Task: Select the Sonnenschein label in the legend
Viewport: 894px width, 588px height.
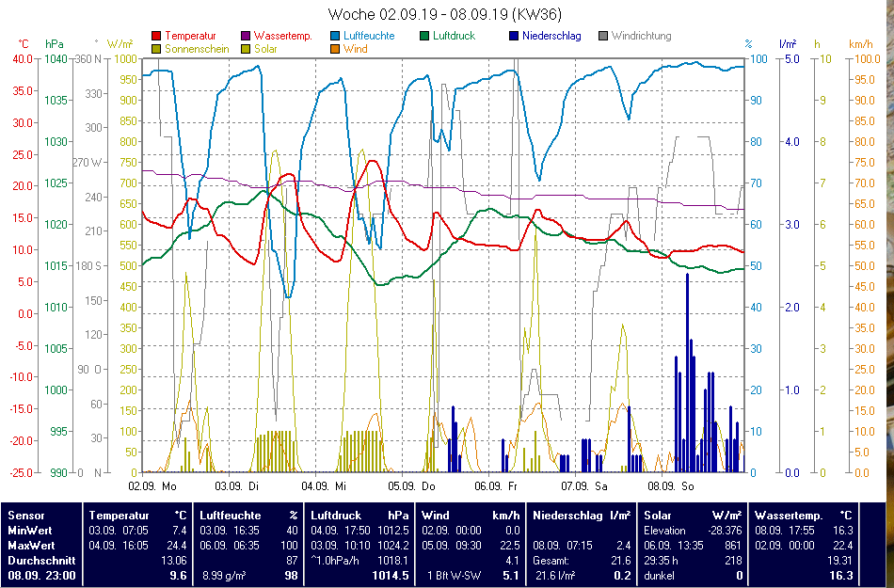Action: tap(197, 49)
